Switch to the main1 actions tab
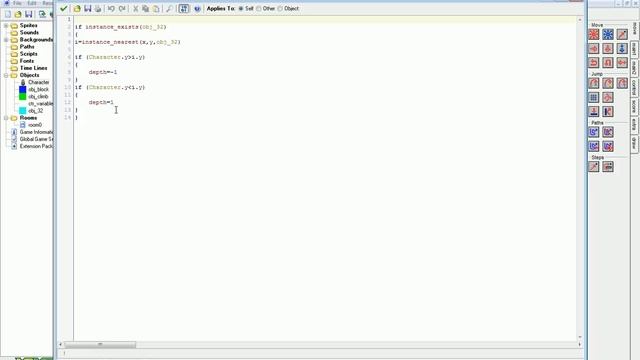The image size is (640, 360). pyautogui.click(x=634, y=49)
